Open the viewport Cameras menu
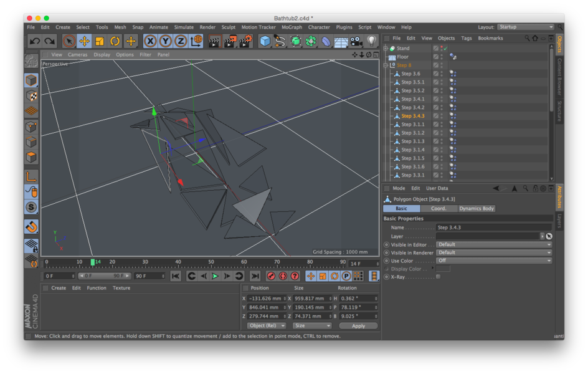Viewport: 588px width, 374px height. click(x=78, y=54)
